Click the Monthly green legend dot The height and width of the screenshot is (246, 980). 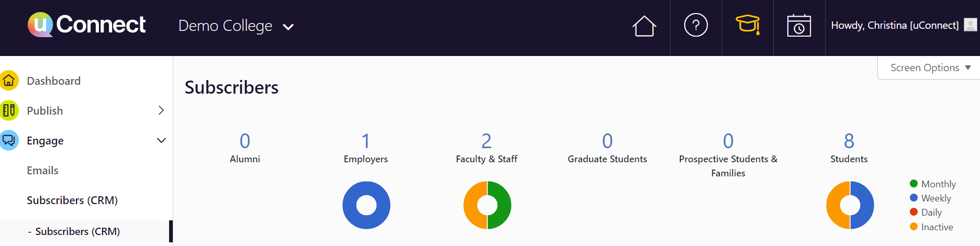point(914,184)
